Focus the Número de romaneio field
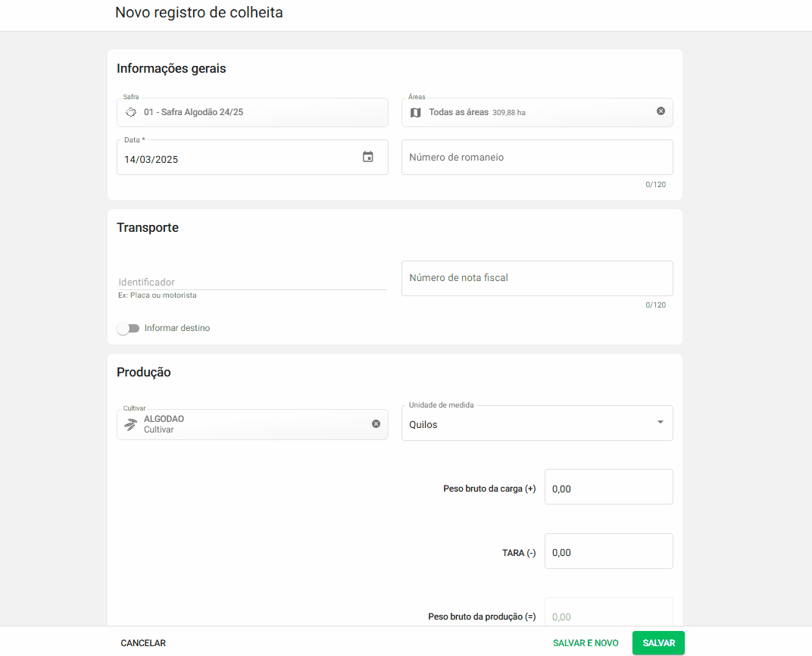This screenshot has width=812, height=656. tap(536, 158)
